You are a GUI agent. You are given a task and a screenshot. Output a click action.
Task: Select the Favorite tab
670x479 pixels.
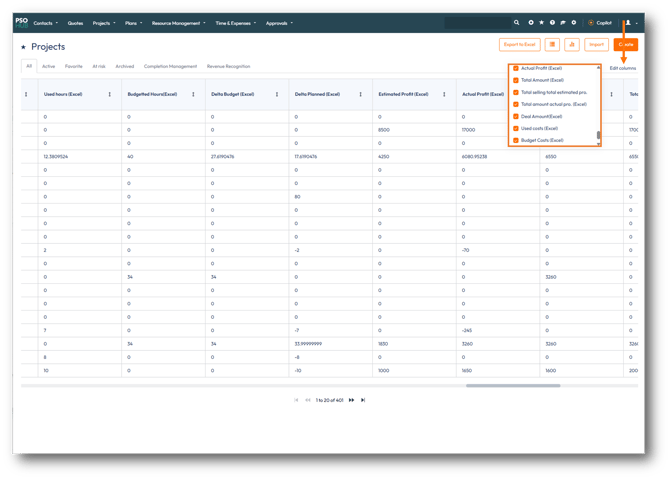[x=73, y=66]
